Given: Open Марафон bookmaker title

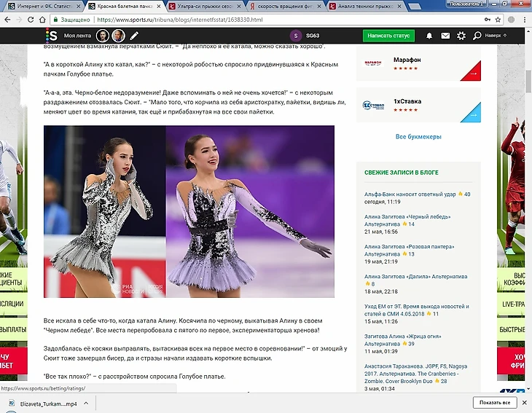Looking at the screenshot, I should [x=407, y=60].
